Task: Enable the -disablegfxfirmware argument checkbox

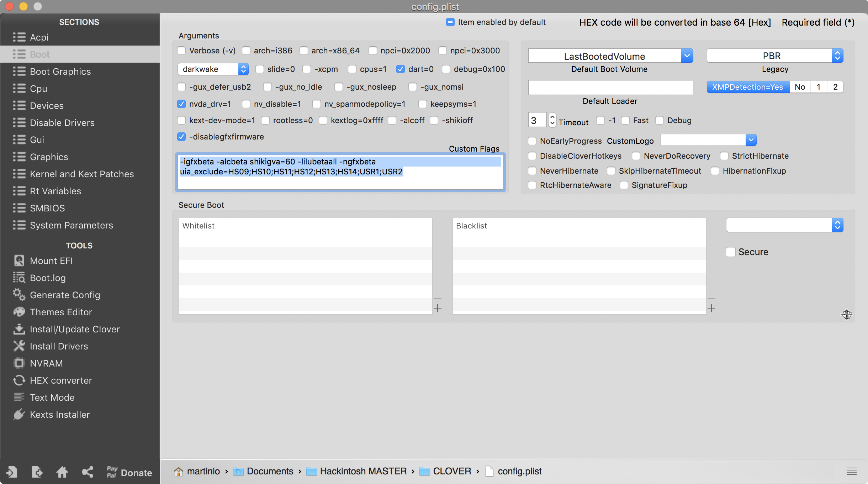Action: (x=182, y=137)
